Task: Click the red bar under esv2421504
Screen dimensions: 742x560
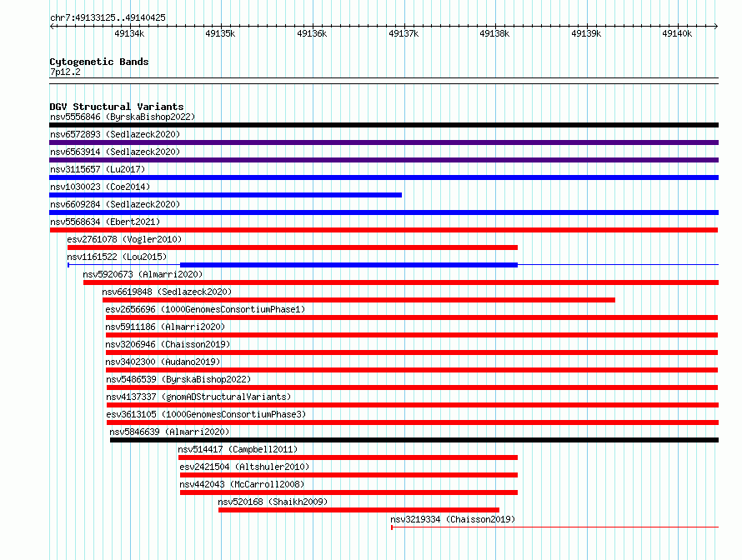Action: click(348, 475)
